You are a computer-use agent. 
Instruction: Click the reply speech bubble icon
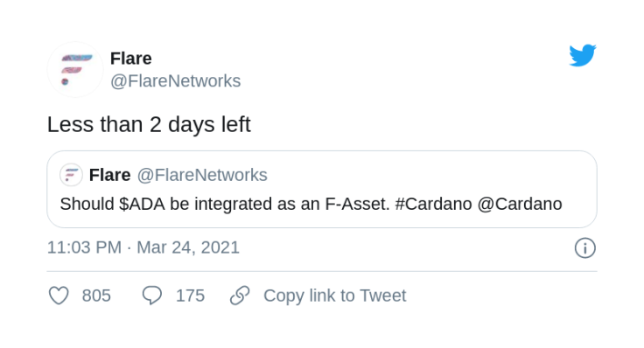coord(152,296)
